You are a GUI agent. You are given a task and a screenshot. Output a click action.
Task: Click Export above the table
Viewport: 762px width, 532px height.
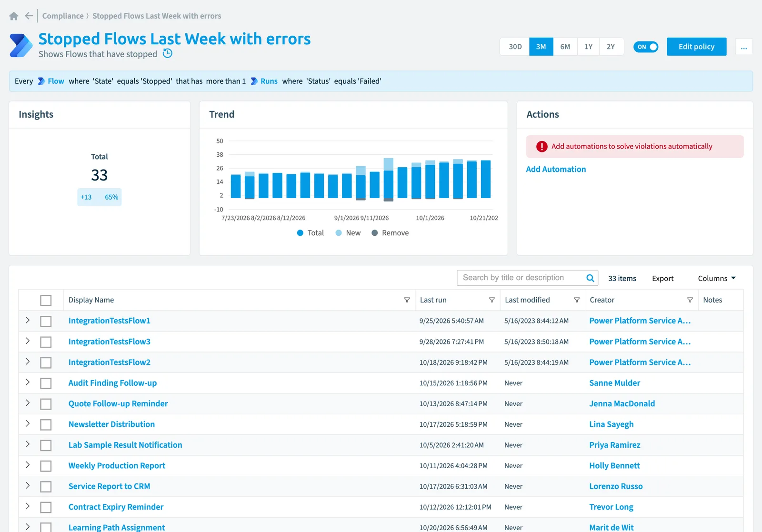(662, 279)
